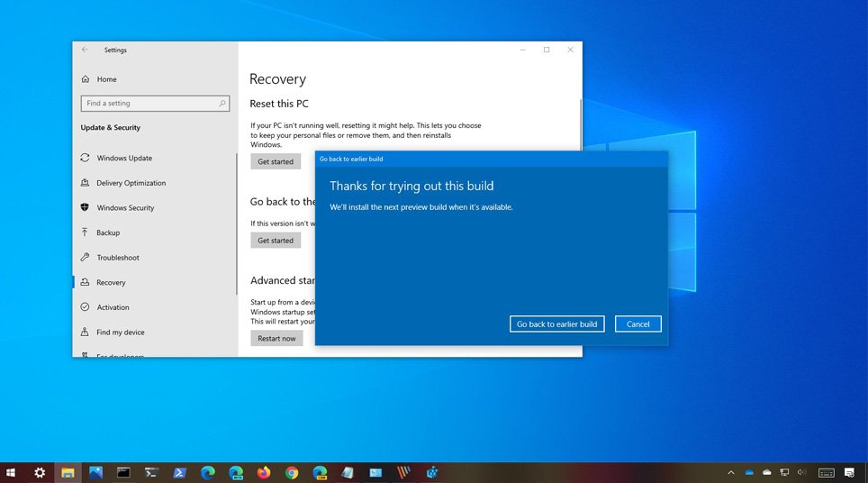Image resolution: width=868 pixels, height=483 pixels.
Task: Select Activation in the sidebar
Action: point(113,307)
